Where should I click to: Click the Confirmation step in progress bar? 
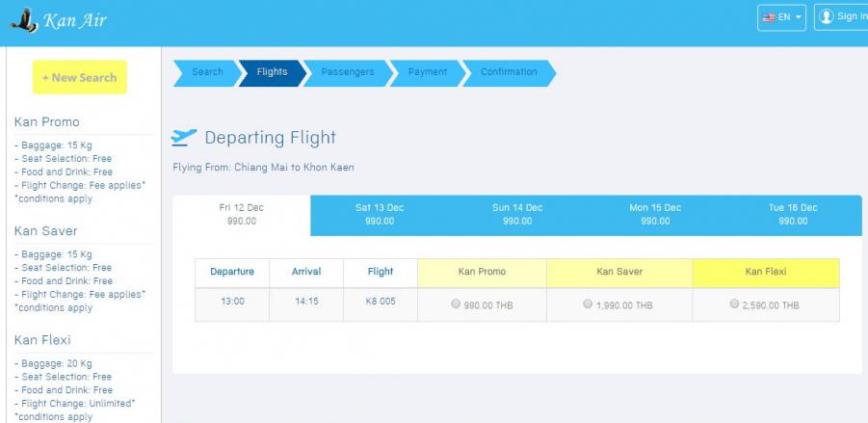(x=509, y=72)
